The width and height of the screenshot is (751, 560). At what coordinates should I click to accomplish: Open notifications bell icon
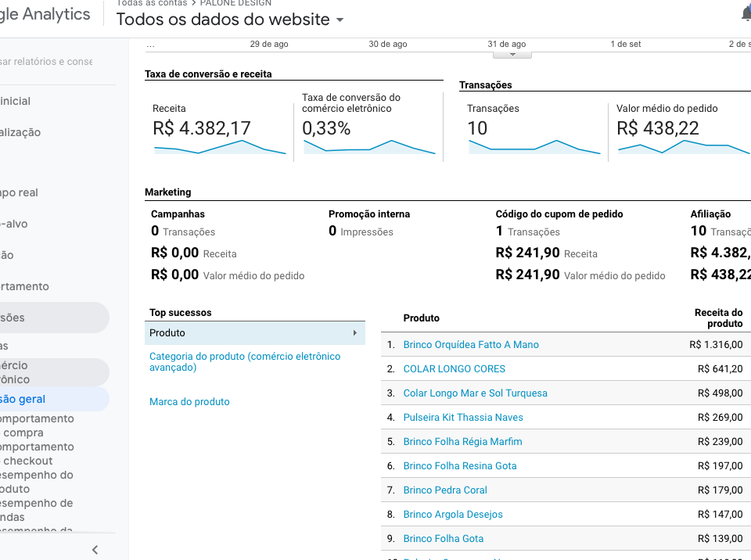tap(746, 13)
